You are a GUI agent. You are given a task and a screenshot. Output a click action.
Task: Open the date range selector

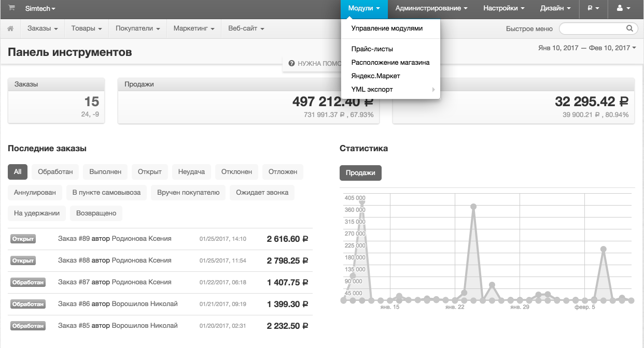[587, 48]
